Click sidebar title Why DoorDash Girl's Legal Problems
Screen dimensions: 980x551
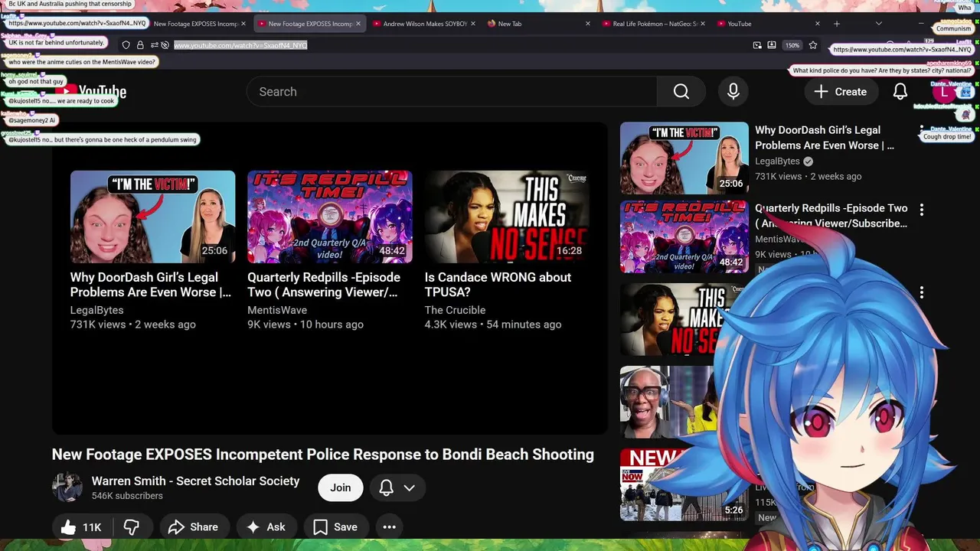[825, 138]
